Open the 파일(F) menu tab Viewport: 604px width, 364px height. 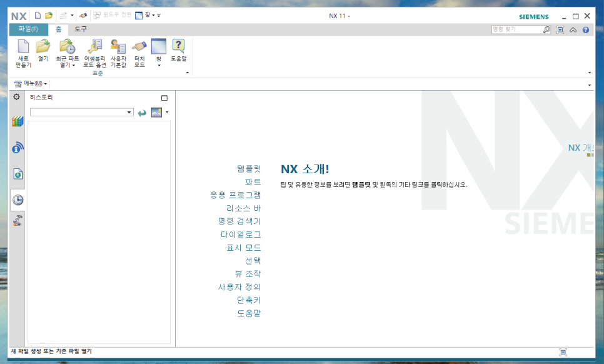point(29,29)
